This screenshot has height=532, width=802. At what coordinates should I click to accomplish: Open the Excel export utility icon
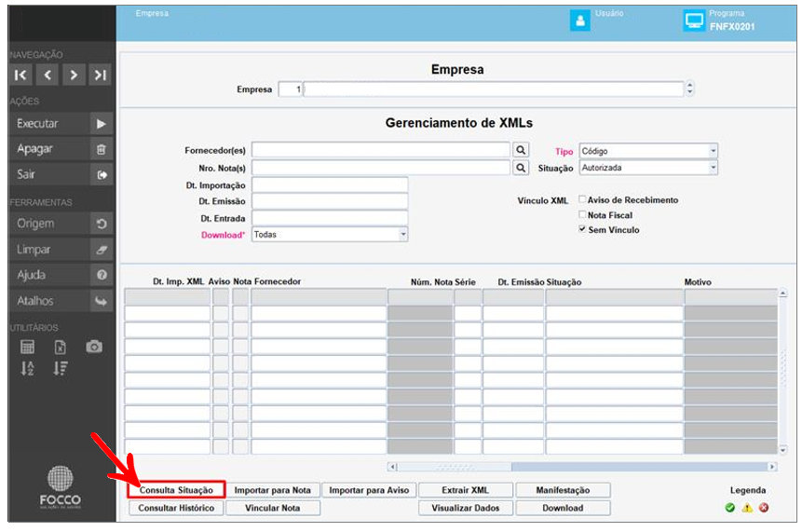point(61,347)
